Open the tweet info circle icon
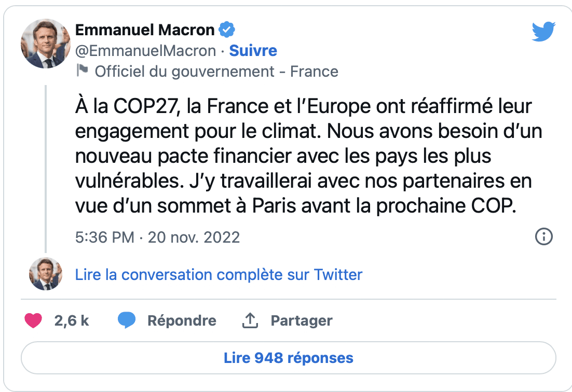This screenshot has width=572, height=392. point(544,237)
